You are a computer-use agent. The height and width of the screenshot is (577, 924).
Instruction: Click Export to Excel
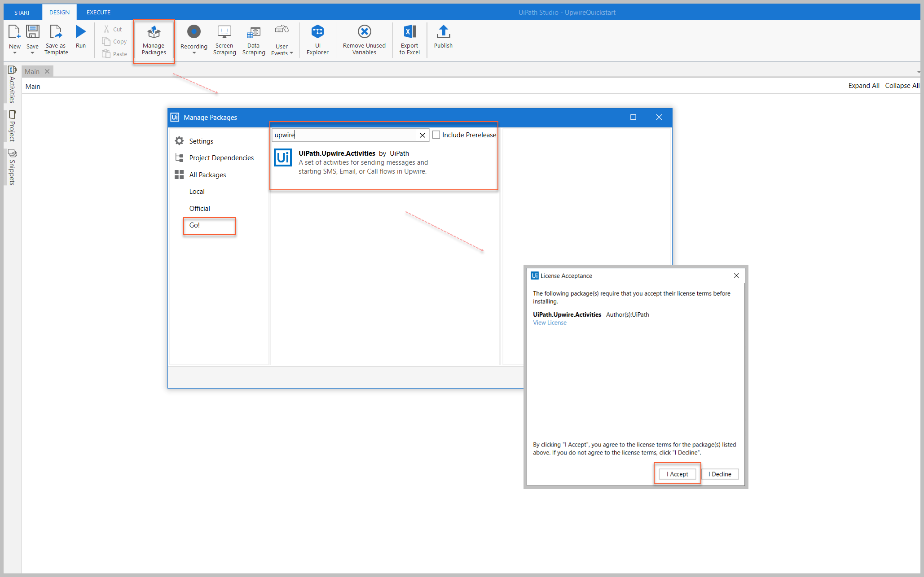point(409,40)
